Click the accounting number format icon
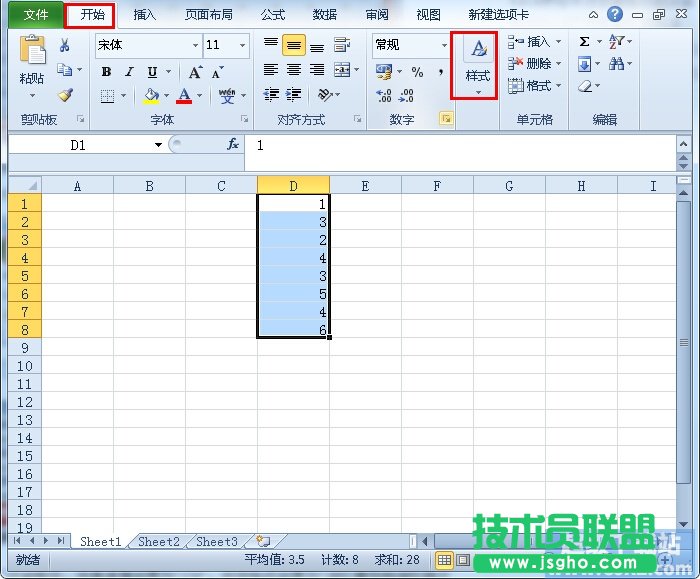The image size is (700, 579). pos(384,71)
